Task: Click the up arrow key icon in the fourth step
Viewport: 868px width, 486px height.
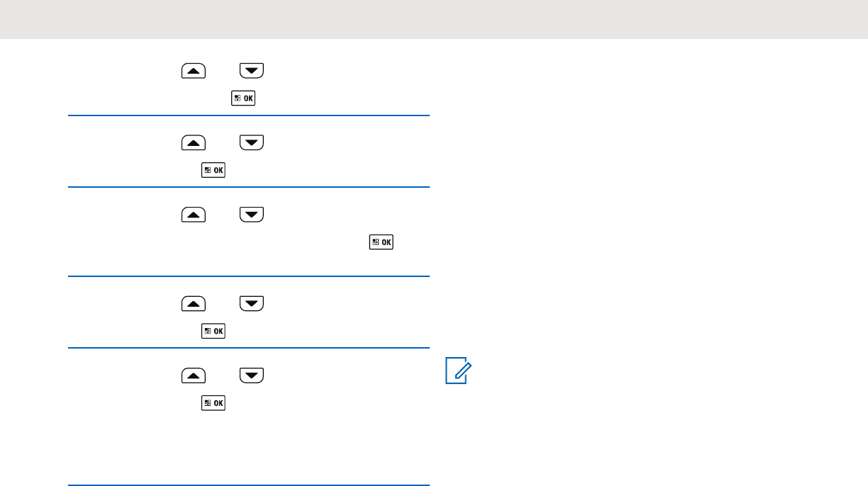Action: 194,304
